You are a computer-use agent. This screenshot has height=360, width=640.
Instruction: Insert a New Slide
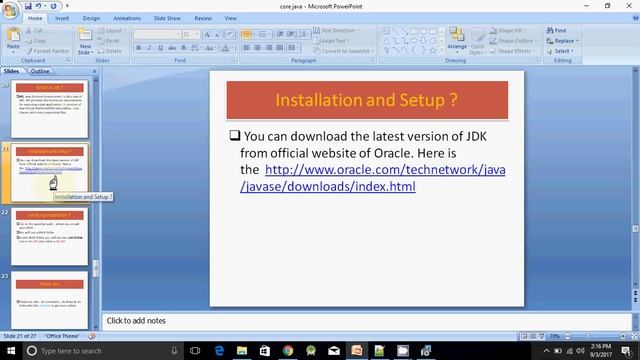85,41
